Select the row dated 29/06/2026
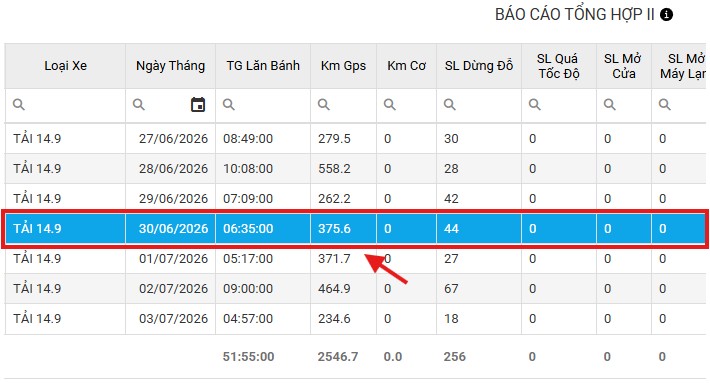This screenshot has width=710, height=383. click(x=355, y=198)
